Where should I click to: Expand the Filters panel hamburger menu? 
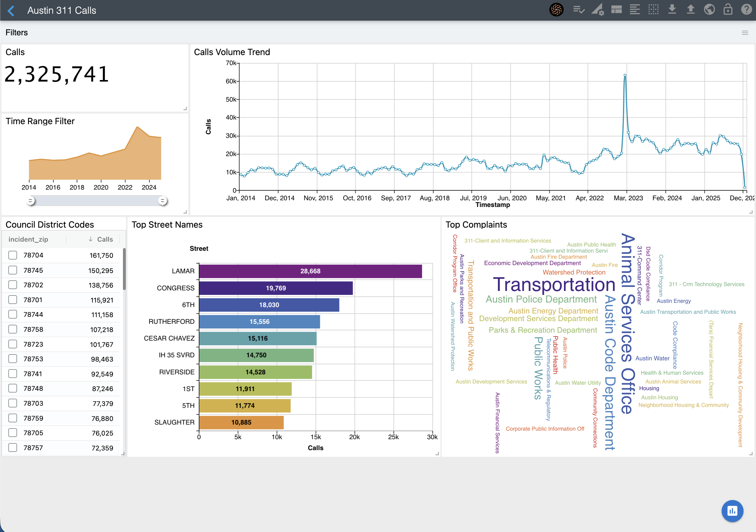tap(745, 33)
